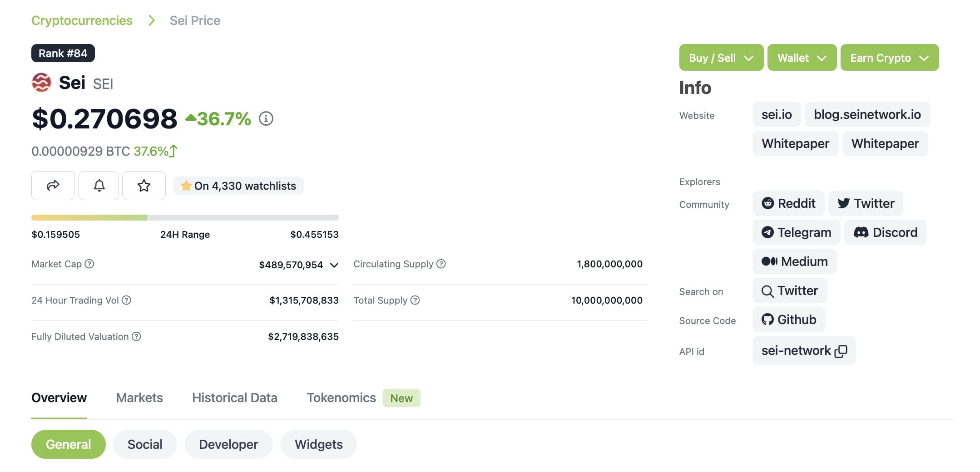This screenshot has width=980, height=472.
Task: Open Sei's Telegram channel
Action: click(x=796, y=232)
